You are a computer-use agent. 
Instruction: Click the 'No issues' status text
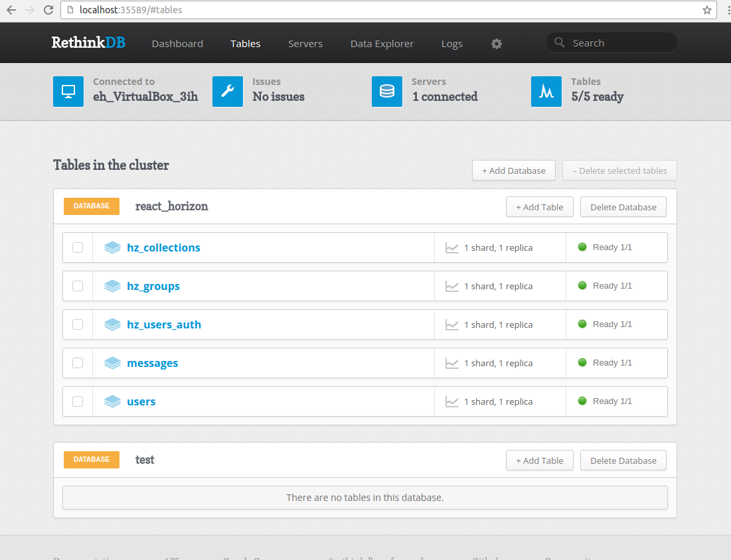278,96
